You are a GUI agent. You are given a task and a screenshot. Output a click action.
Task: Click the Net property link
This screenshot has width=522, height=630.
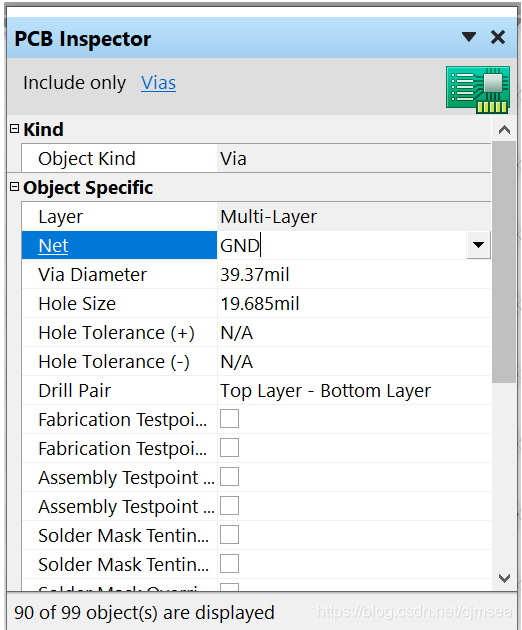pyautogui.click(x=53, y=245)
